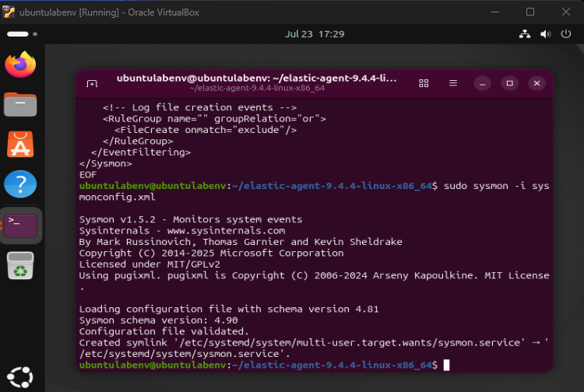Click the 'Copyright (C) 2014-2025 Microsoft Corporation' line
Image resolution: width=584 pixels, height=392 pixels.
tap(211, 254)
